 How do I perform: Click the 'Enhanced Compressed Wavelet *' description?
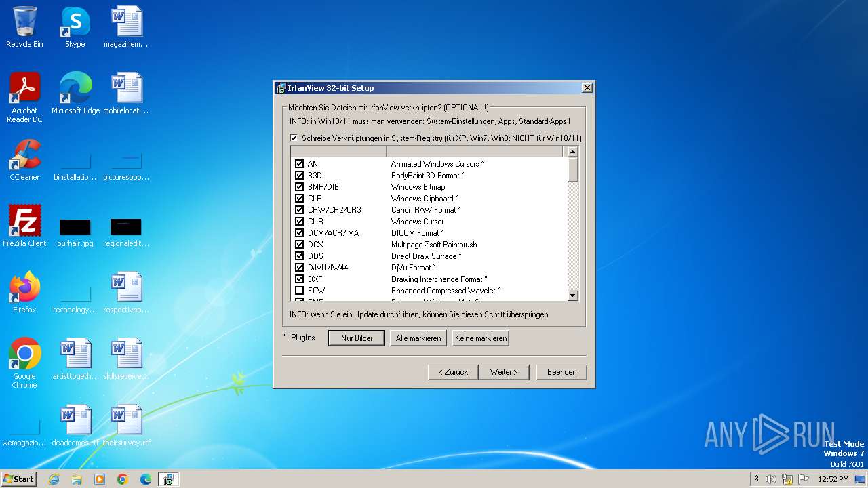(446, 291)
